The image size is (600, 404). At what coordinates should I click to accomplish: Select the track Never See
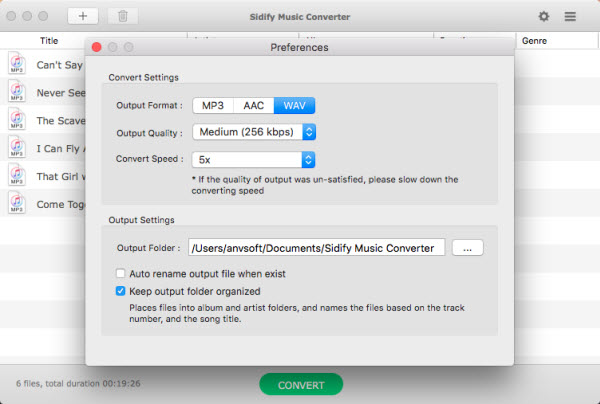pos(61,93)
